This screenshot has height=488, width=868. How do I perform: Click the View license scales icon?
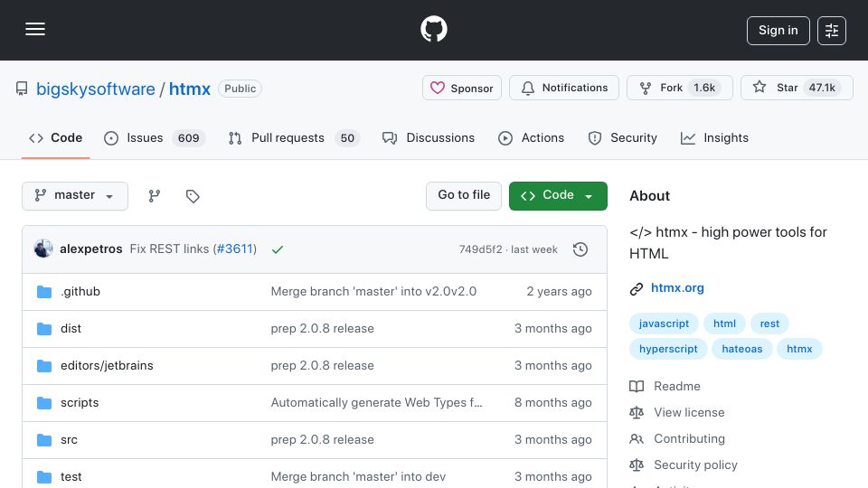click(637, 413)
